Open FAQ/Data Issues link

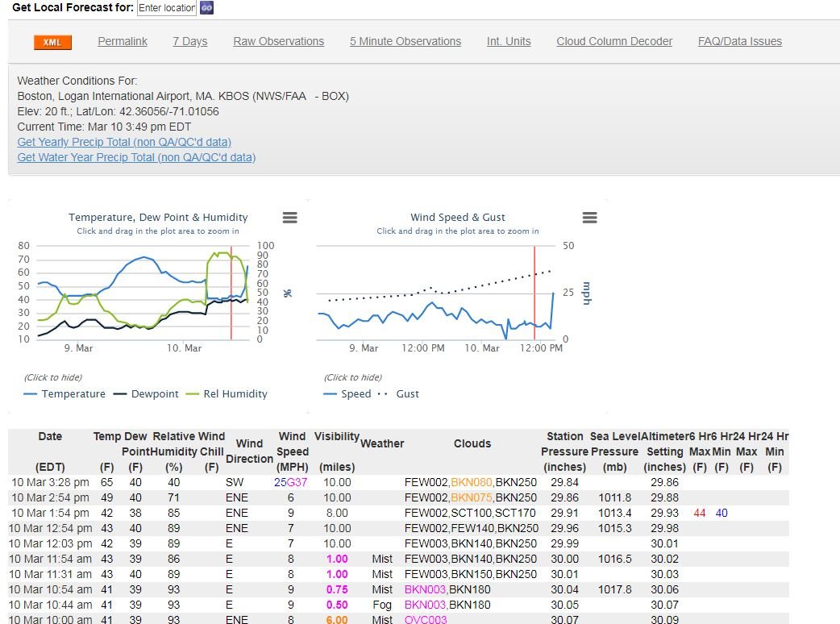[x=740, y=41]
